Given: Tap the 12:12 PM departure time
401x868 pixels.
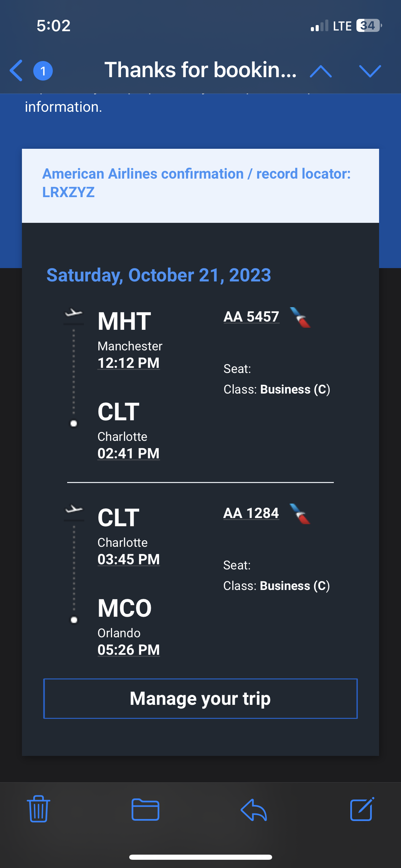Looking at the screenshot, I should coord(129,363).
